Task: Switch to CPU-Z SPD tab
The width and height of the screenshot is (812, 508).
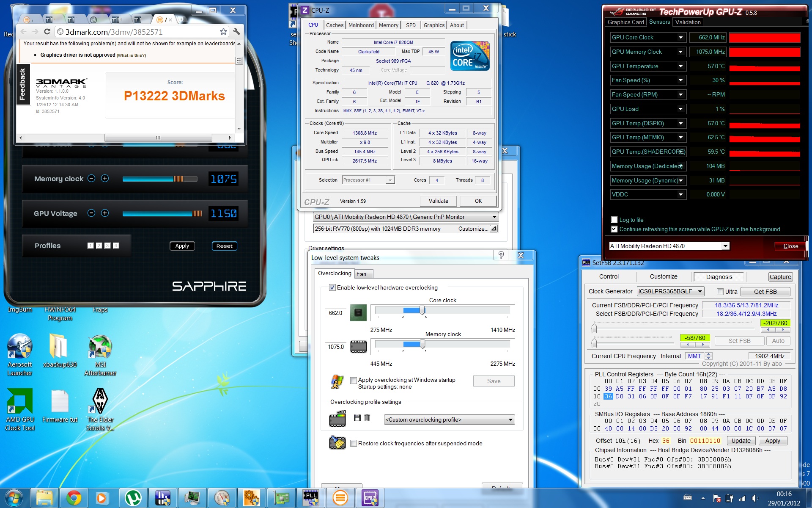Action: coord(411,25)
